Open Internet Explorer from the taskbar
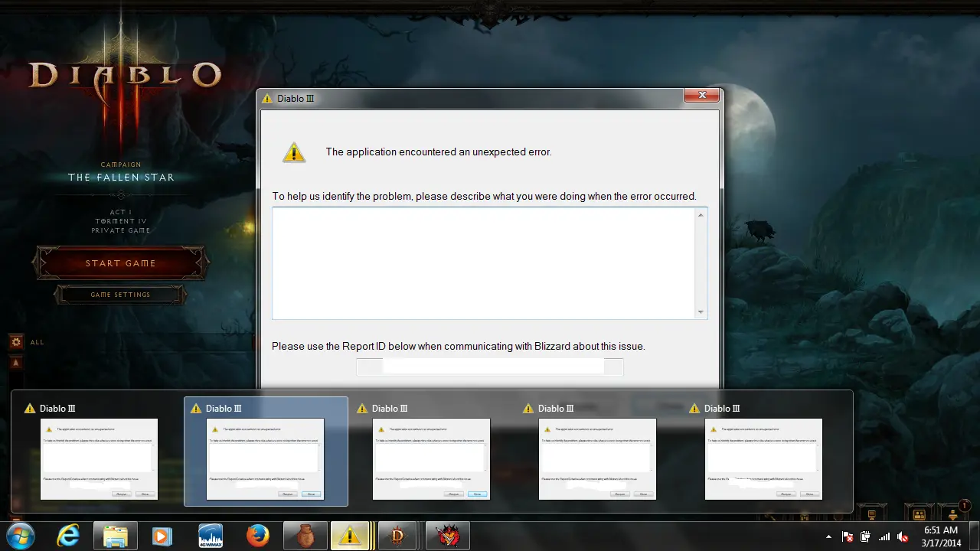The height and width of the screenshot is (551, 980). (x=68, y=536)
